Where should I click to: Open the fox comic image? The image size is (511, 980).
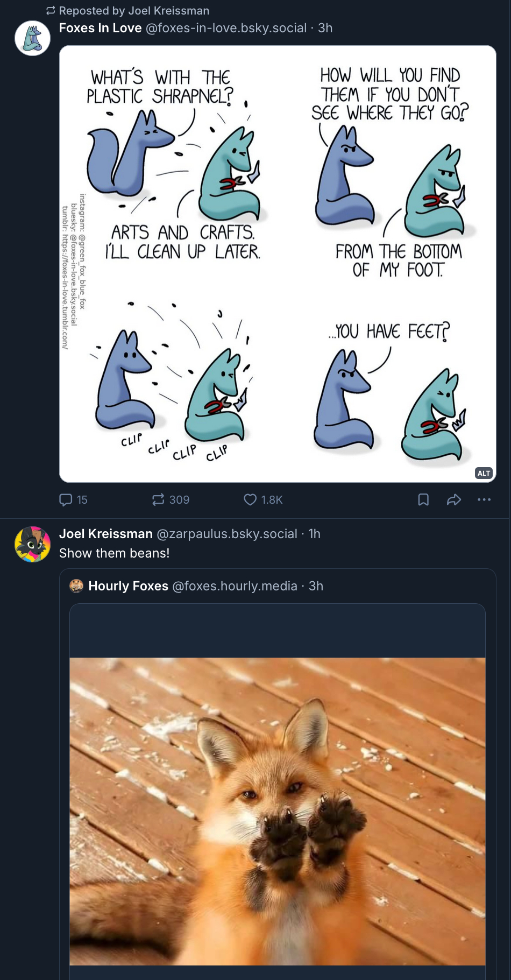[x=278, y=264]
